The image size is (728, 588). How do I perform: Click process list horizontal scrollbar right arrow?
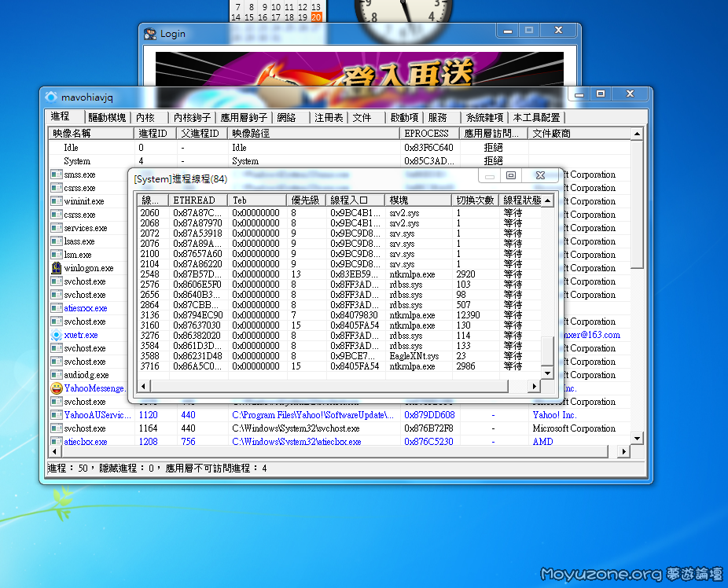click(625, 452)
